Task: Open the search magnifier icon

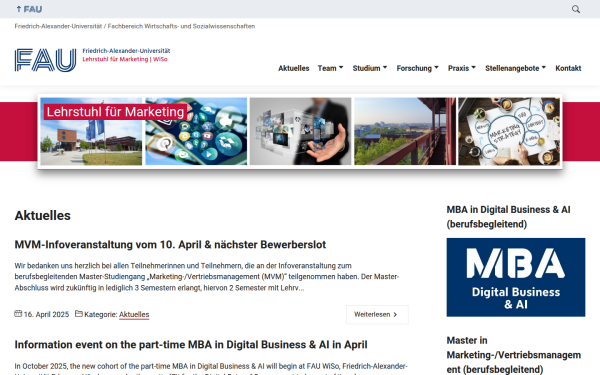Action: (x=576, y=9)
